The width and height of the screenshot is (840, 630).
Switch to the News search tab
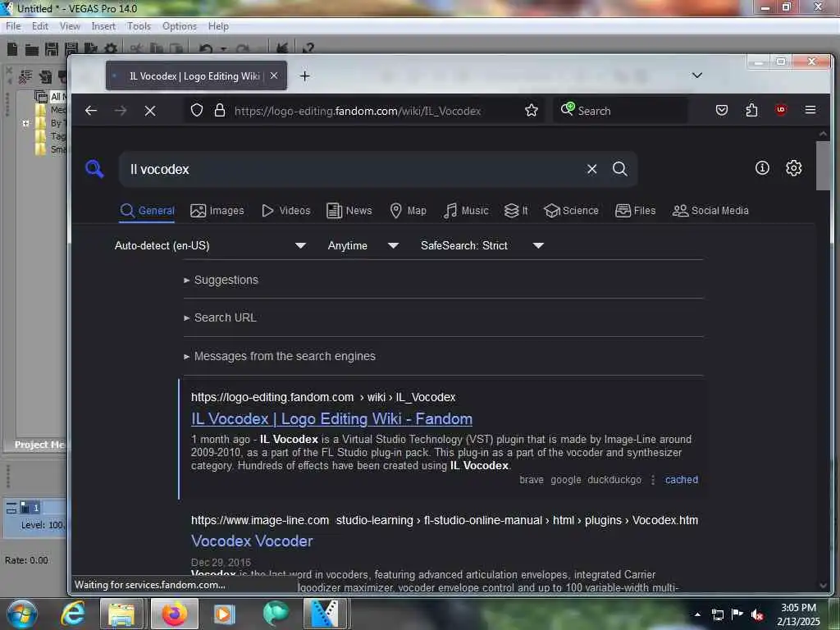coord(349,211)
